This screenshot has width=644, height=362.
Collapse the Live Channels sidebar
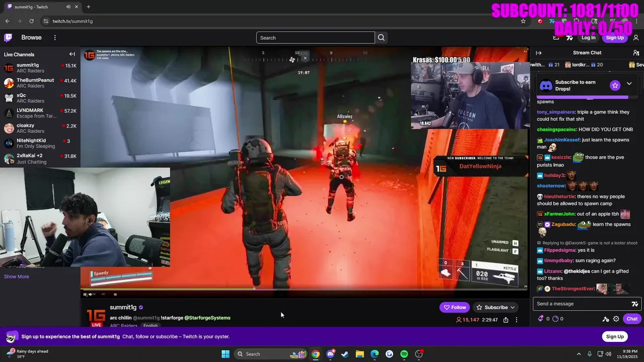point(72,54)
